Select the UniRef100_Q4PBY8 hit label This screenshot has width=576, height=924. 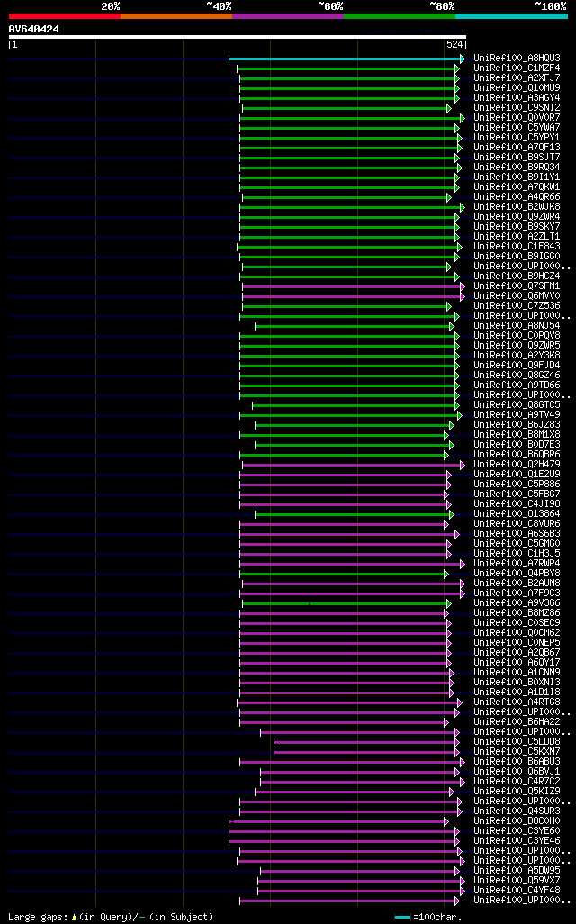pyautogui.click(x=517, y=574)
